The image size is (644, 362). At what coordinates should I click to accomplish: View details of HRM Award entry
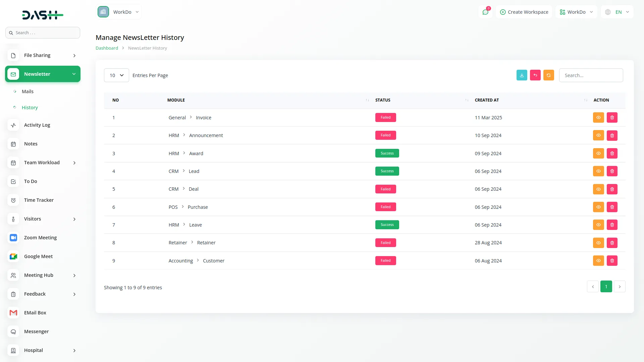tap(598, 154)
